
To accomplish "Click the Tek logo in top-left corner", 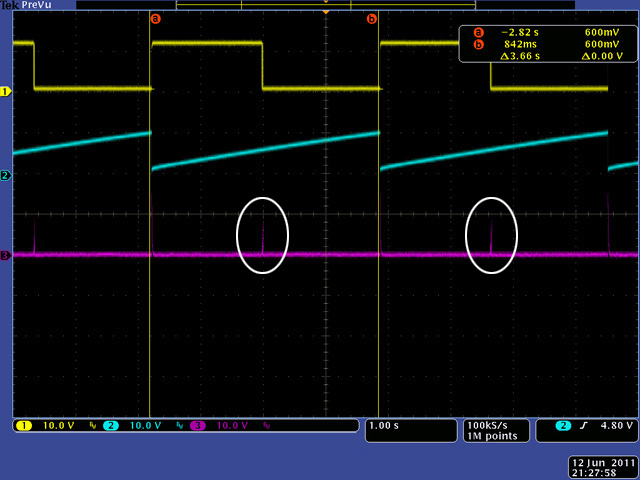I will [9, 5].
